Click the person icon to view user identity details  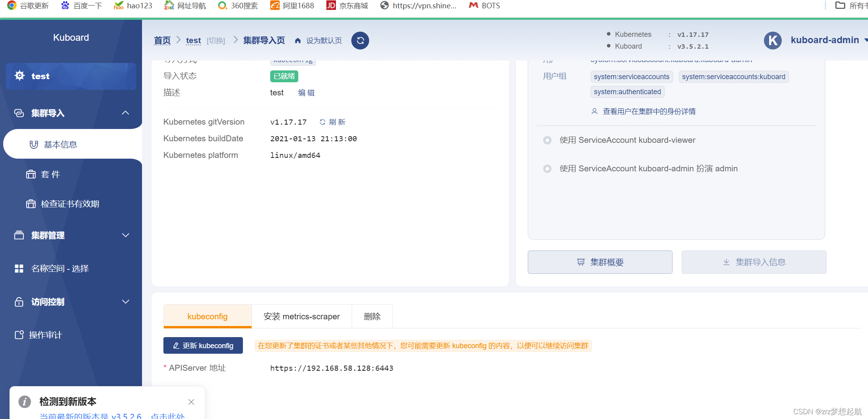coord(595,111)
